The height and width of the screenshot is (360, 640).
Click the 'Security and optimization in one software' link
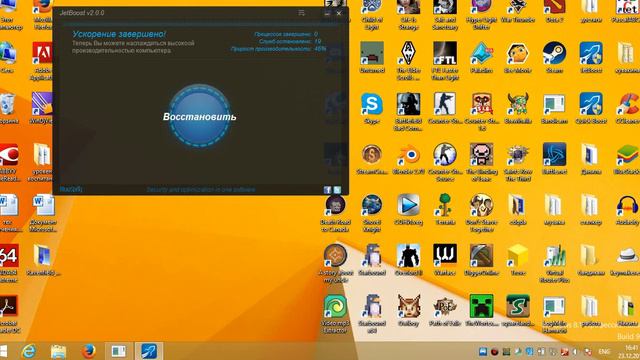[201, 189]
